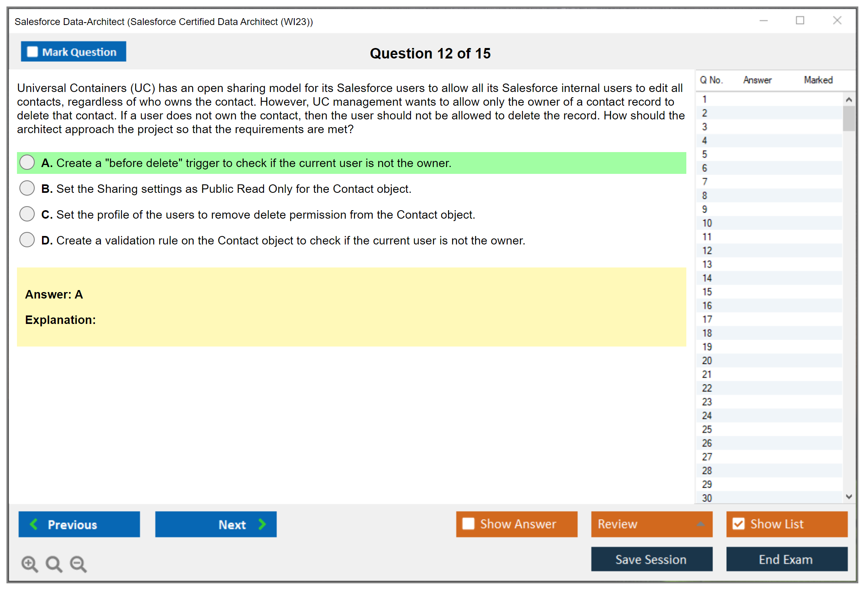Select question 12 in the list
The width and height of the screenshot is (868, 593).
[707, 251]
